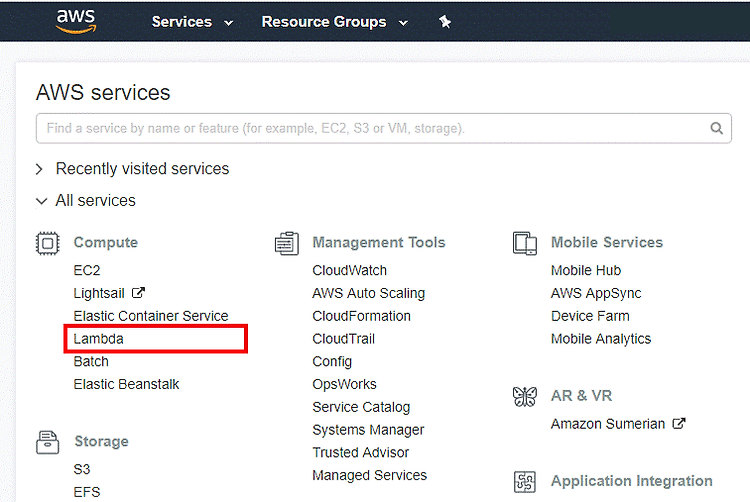Open CloudWatch under Management Tools
750x502 pixels.
pos(349,271)
